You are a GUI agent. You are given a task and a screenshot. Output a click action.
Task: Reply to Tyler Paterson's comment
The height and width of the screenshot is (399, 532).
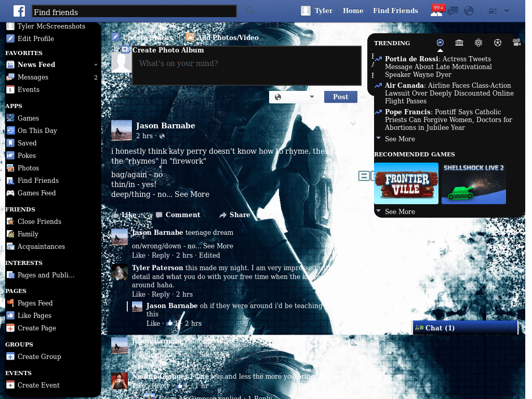click(161, 294)
